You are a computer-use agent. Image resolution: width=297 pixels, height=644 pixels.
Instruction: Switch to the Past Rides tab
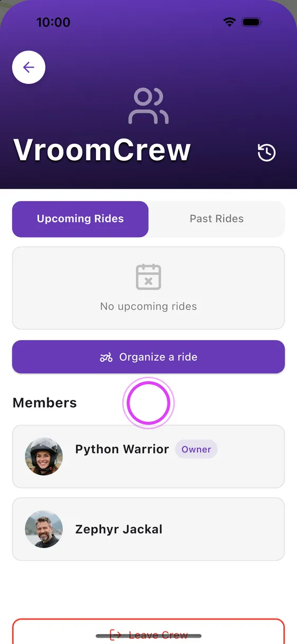point(217,219)
